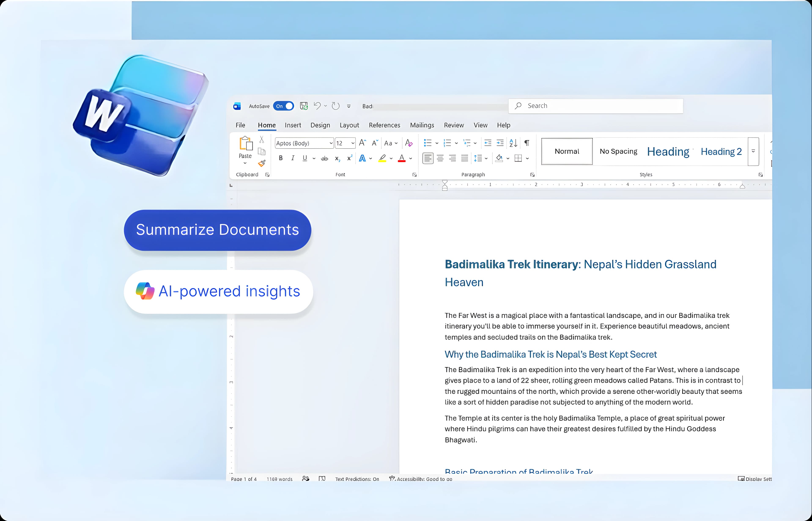Click the people icon in the status bar
Viewport: 812px width, 521px height.
305,478
